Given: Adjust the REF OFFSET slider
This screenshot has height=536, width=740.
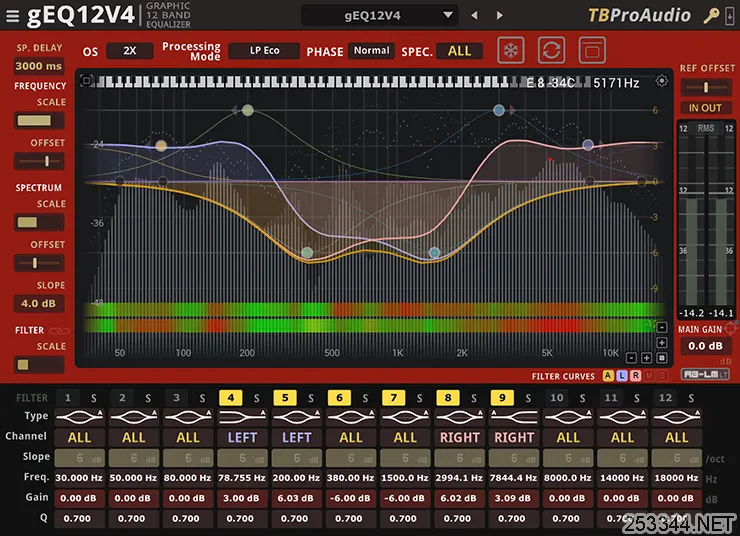Looking at the screenshot, I should [706, 87].
